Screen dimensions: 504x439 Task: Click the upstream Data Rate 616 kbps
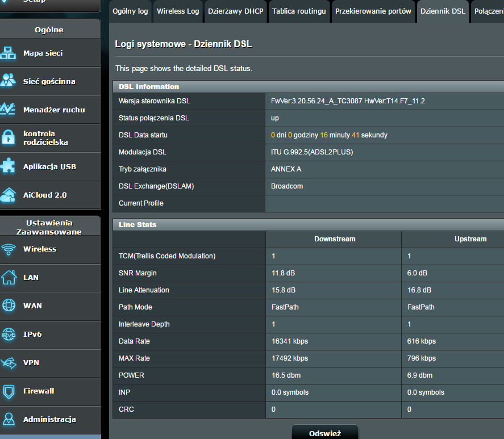coord(422,341)
